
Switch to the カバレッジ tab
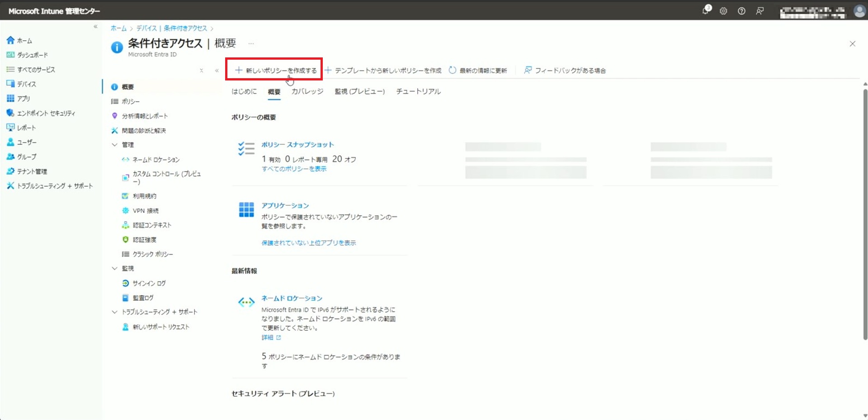click(307, 91)
